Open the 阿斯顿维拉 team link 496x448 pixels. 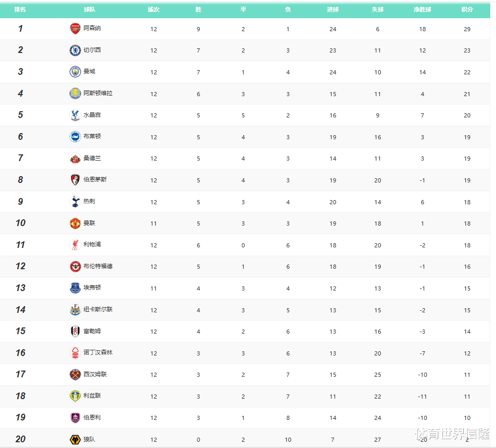(98, 94)
